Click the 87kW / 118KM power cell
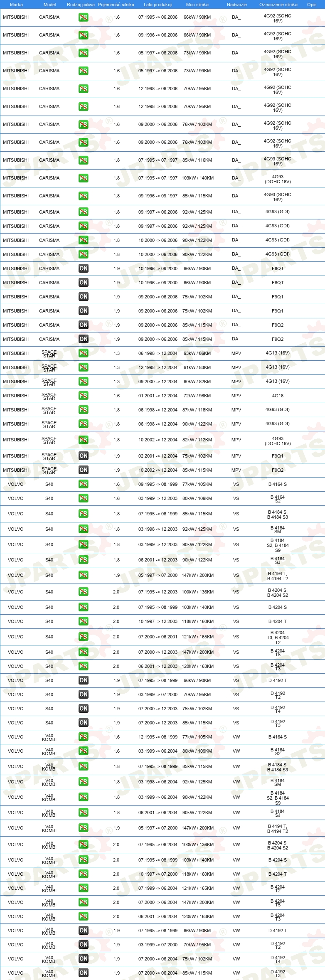 pyautogui.click(x=197, y=410)
